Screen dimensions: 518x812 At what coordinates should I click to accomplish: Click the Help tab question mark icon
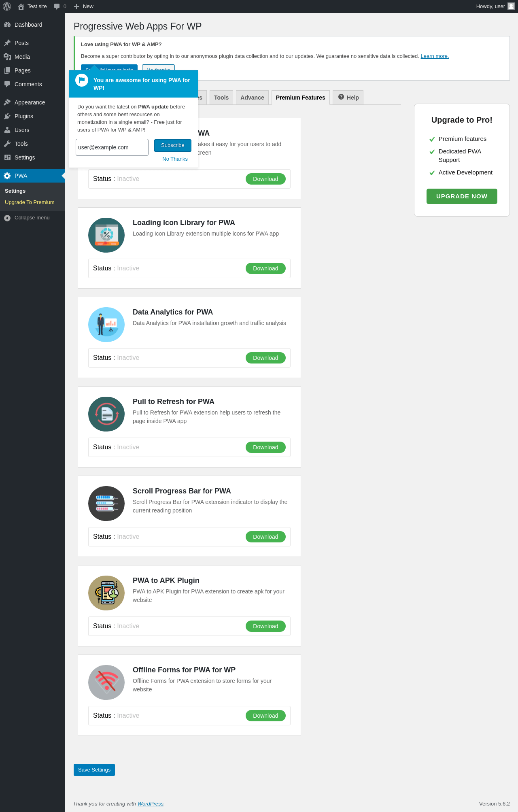[x=341, y=97]
